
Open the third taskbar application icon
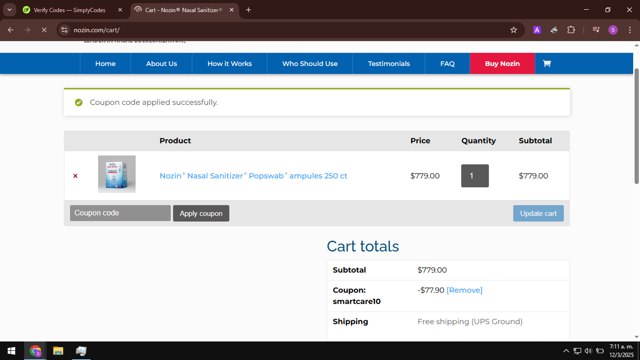81,351
